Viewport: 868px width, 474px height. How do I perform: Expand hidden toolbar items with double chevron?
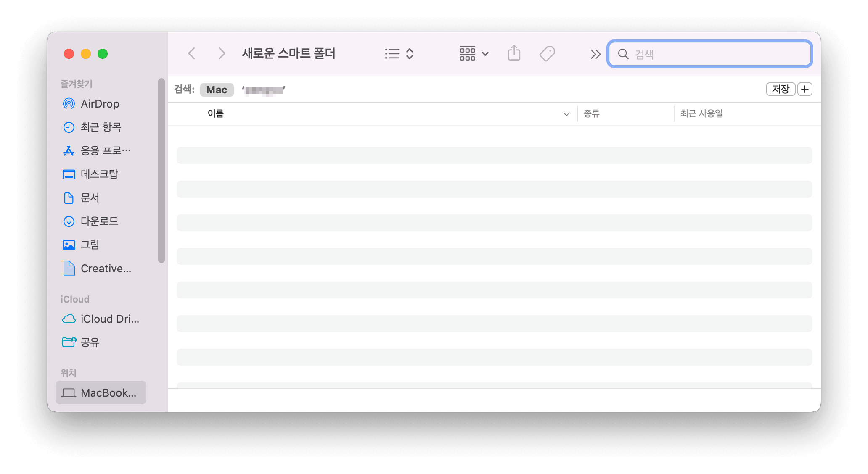tap(595, 54)
